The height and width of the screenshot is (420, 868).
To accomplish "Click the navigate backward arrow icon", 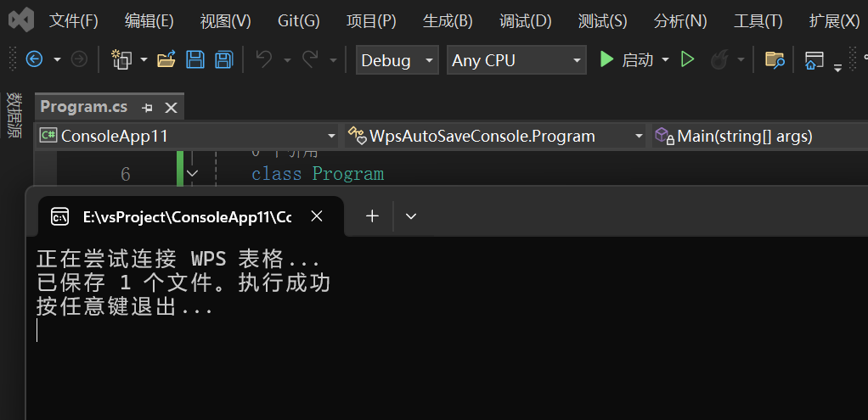I will click(34, 59).
